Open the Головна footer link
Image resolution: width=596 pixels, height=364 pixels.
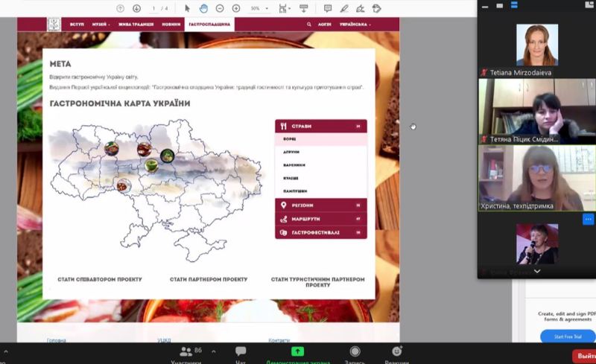pyautogui.click(x=57, y=340)
